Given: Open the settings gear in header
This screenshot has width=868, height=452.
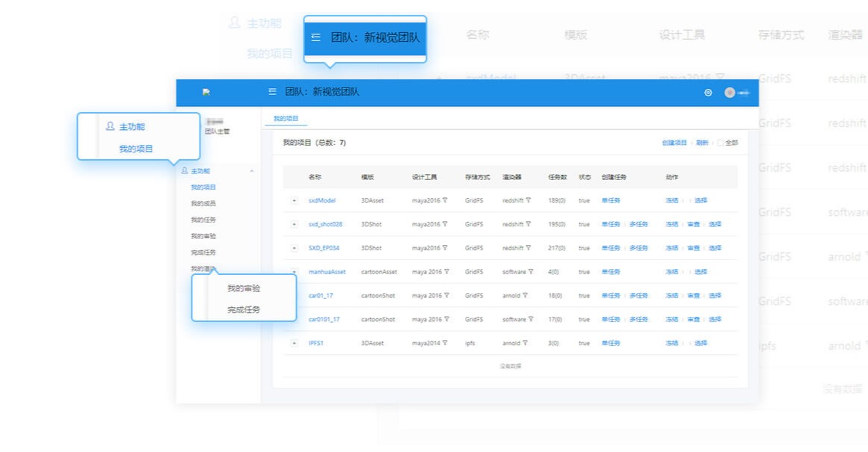Looking at the screenshot, I should [x=708, y=93].
